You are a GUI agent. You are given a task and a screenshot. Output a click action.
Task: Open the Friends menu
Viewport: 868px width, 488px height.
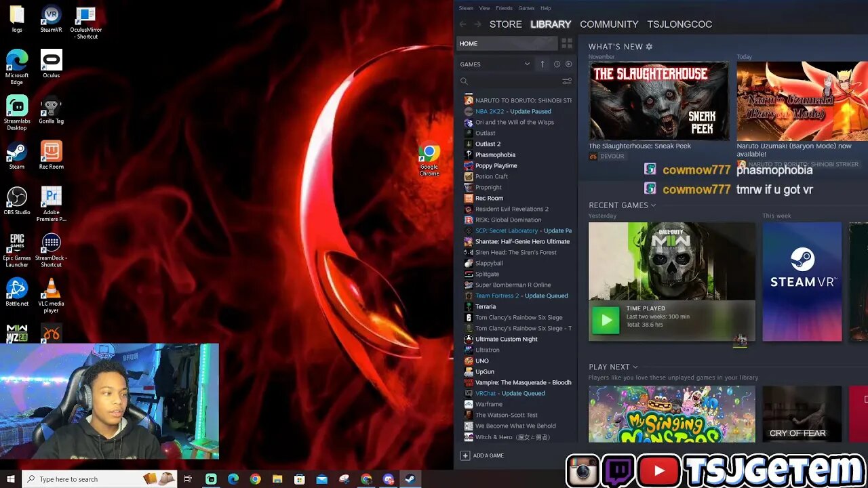(504, 8)
